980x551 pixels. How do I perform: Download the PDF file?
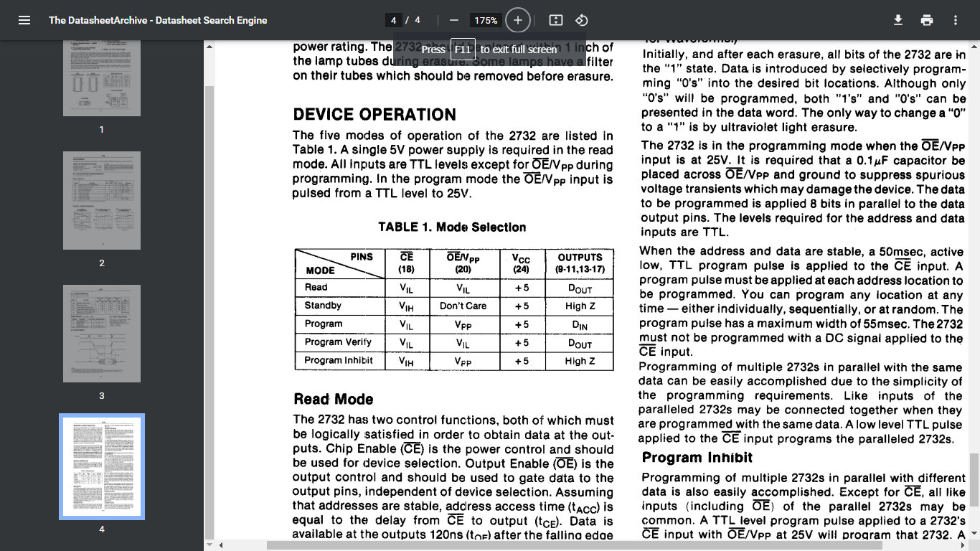pyautogui.click(x=898, y=20)
